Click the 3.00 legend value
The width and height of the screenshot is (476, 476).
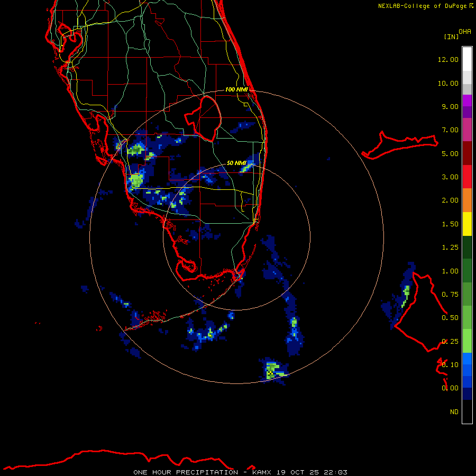click(450, 177)
